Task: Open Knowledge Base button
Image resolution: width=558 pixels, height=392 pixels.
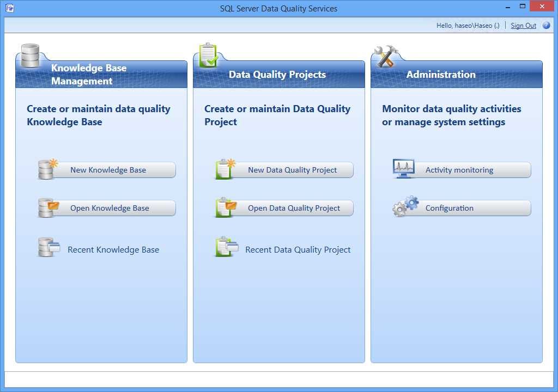Action: [114, 208]
